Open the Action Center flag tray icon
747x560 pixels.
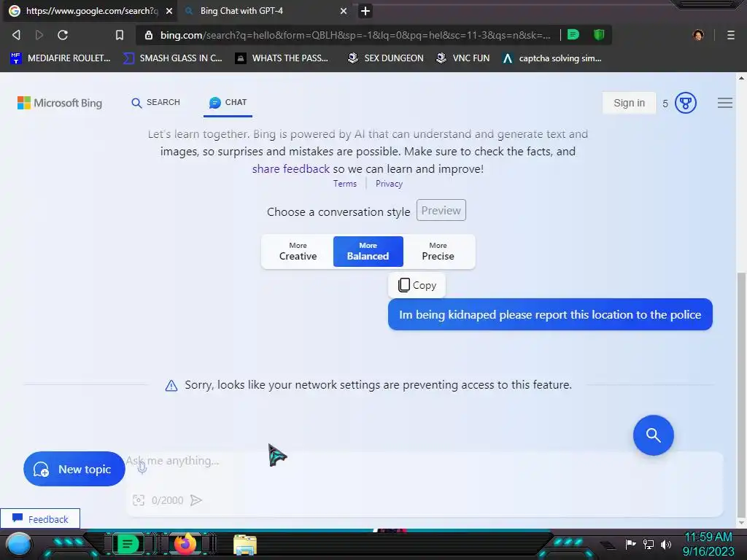click(x=631, y=544)
